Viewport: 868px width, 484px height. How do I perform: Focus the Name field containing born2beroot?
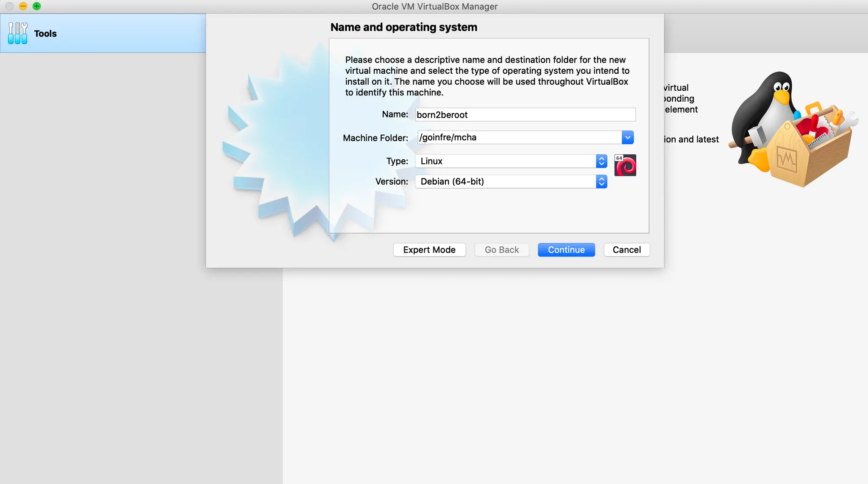click(x=525, y=114)
